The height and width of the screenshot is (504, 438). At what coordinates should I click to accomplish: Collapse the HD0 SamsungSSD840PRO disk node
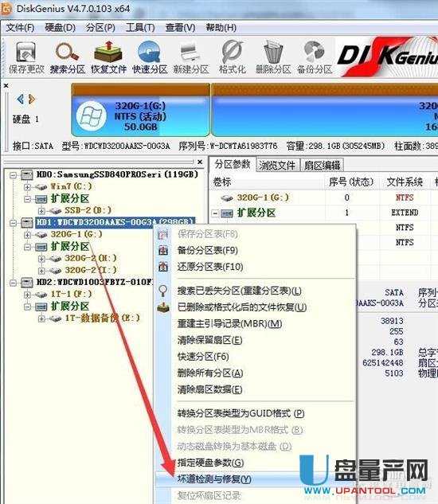(13, 175)
